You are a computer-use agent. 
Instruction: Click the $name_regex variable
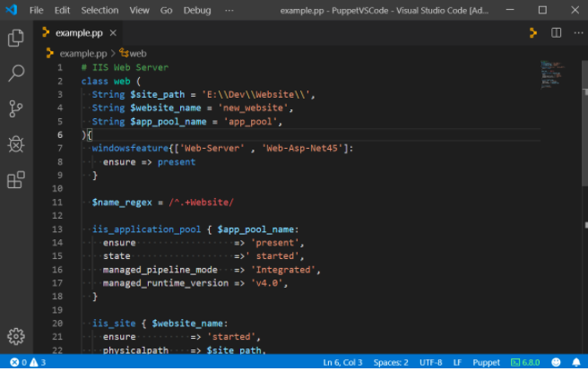(122, 203)
